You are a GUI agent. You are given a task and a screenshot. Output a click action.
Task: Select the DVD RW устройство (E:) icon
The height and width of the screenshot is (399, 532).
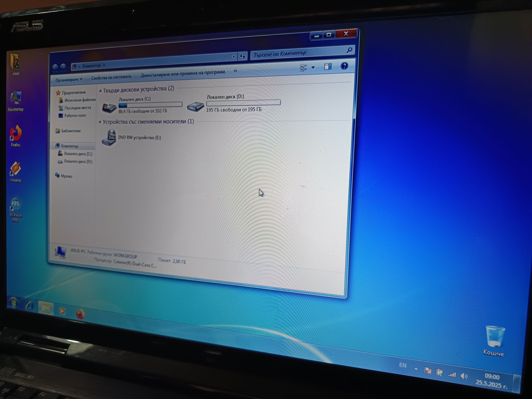click(x=109, y=138)
